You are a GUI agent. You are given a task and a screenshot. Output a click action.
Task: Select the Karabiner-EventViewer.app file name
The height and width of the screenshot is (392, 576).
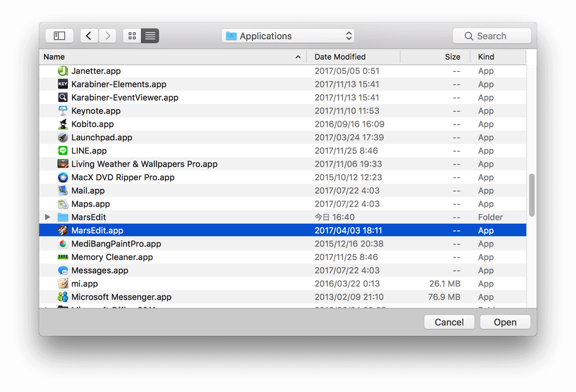125,97
